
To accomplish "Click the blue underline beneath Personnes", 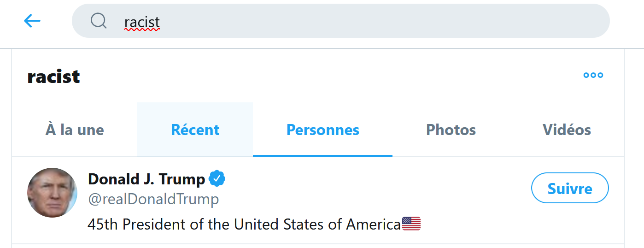I will click(322, 155).
